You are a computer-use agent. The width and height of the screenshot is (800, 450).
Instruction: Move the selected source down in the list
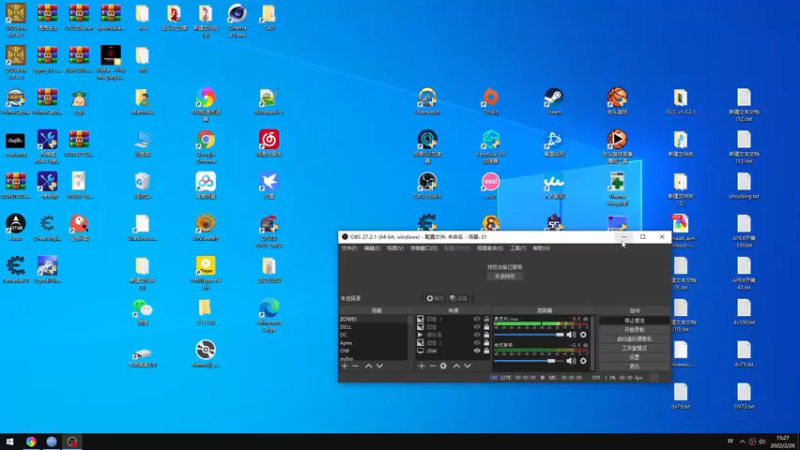click(x=467, y=366)
